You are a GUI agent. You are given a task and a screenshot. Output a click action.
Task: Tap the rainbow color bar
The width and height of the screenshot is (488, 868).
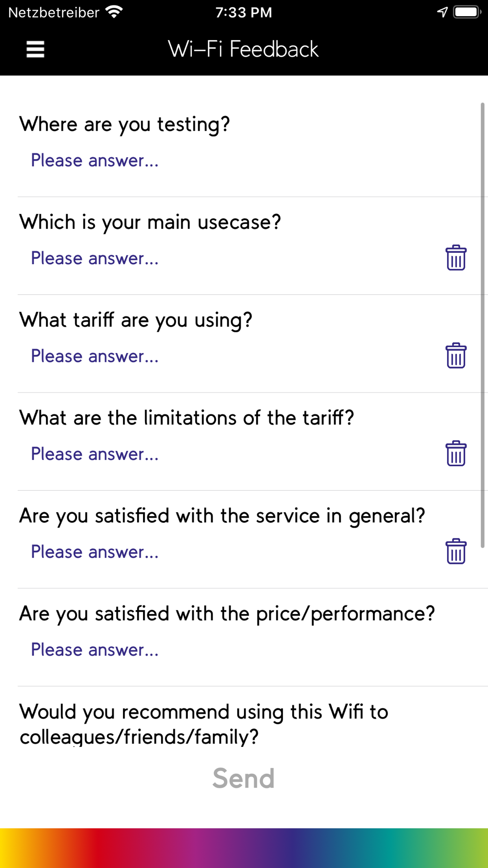[244, 847]
